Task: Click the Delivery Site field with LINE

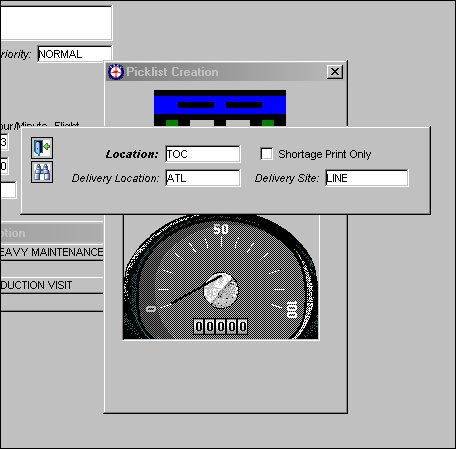Action: click(367, 178)
